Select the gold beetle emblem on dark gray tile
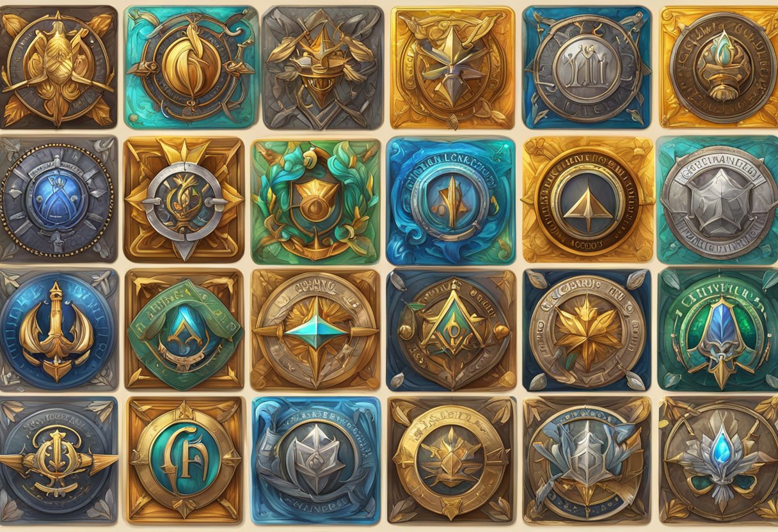The height and width of the screenshot is (532, 778). coord(58,67)
